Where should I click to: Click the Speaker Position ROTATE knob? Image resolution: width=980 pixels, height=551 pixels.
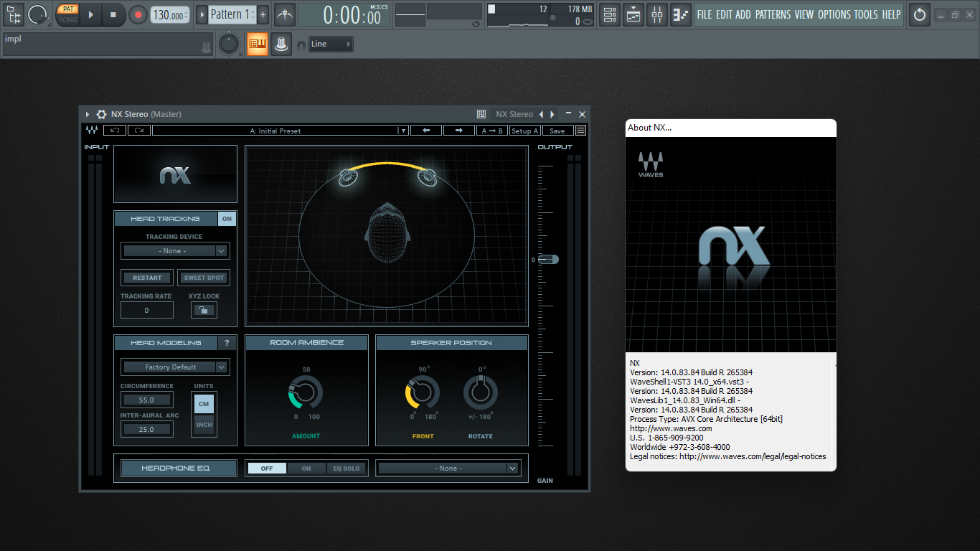click(481, 393)
